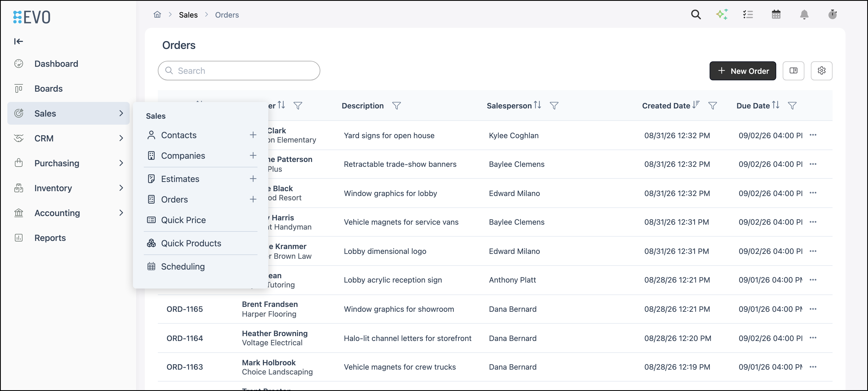Filter the Created Date column
The image size is (868, 391).
712,106
